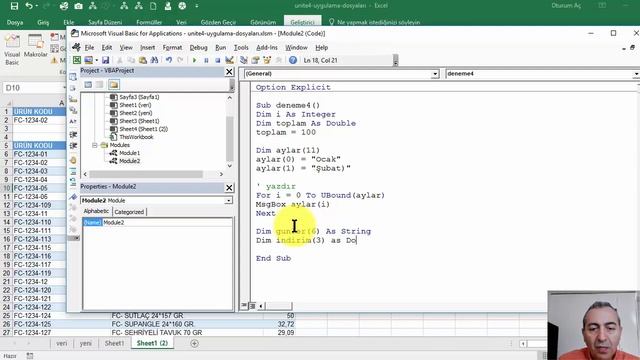This screenshot has height=360, width=640.
Task: Click the 'Tell me' search box in Excel
Action: [x=374, y=22]
